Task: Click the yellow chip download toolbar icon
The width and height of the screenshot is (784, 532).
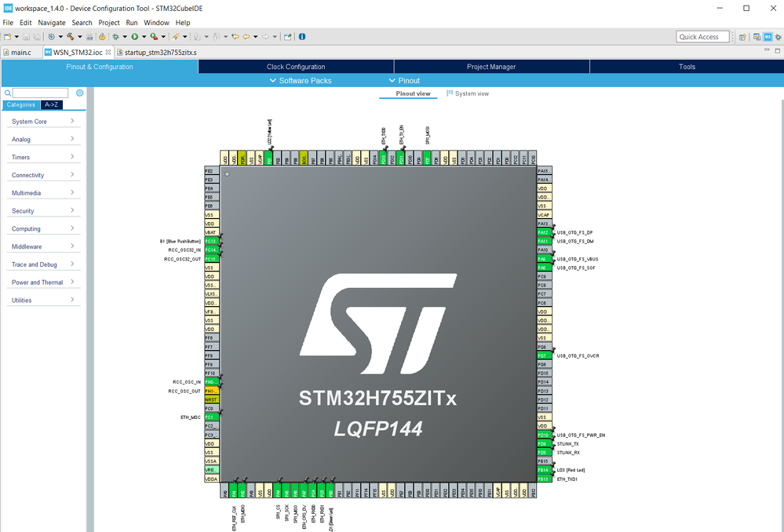Action: [x=102, y=37]
